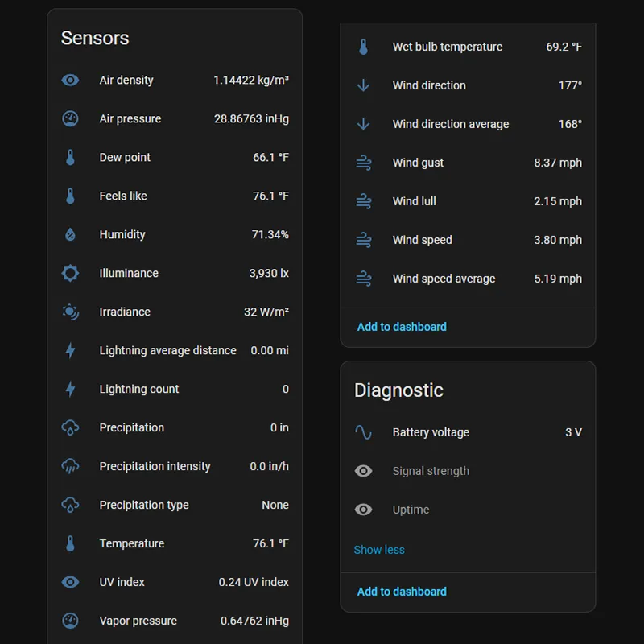Viewport: 644px width, 644px height.
Task: Add the Sensors entities to dashboard
Action: [x=402, y=327]
